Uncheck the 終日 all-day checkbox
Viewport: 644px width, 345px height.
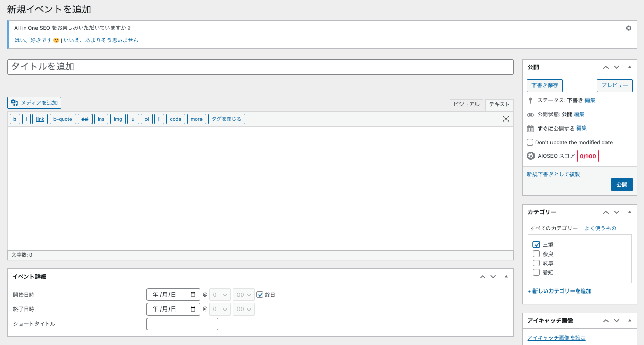(260, 295)
